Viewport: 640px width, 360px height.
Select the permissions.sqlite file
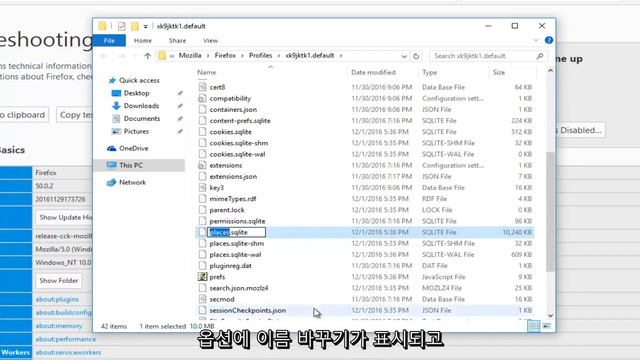tap(237, 221)
